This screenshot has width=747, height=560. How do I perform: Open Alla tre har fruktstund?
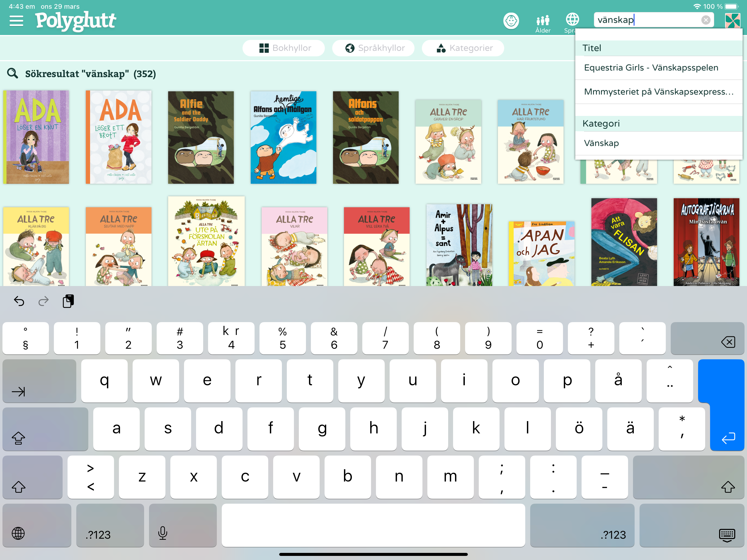(530, 142)
